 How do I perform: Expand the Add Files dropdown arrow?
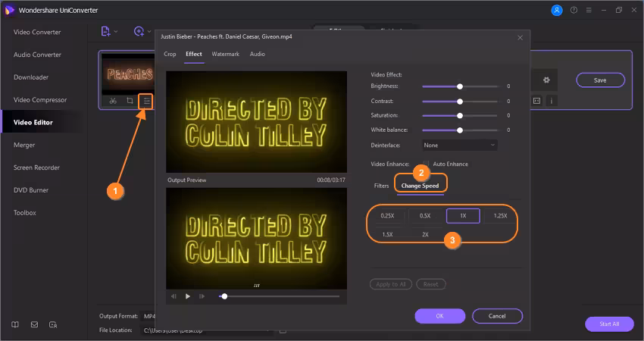click(116, 32)
